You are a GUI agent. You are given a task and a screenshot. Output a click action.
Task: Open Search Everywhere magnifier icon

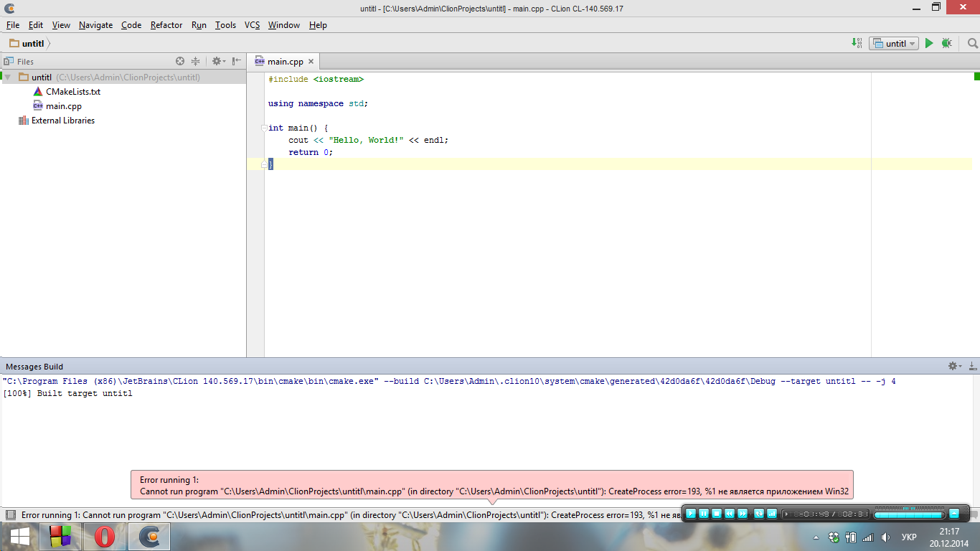click(x=973, y=44)
